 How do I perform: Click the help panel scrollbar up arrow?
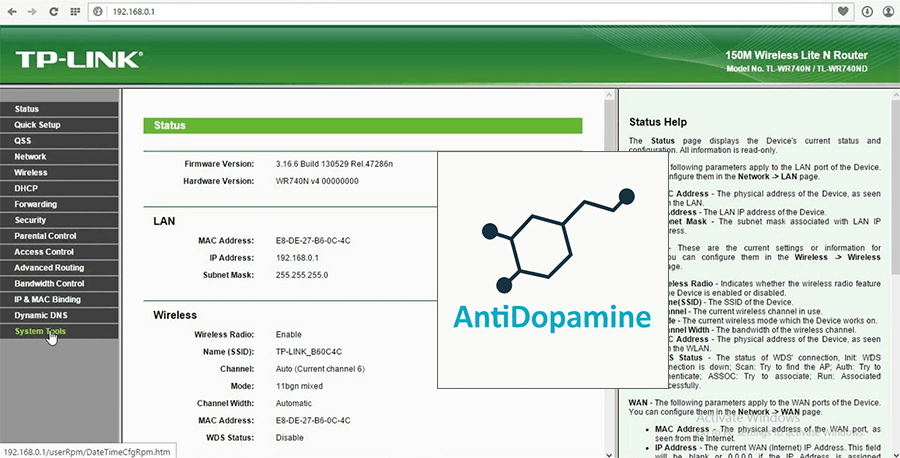896,96
